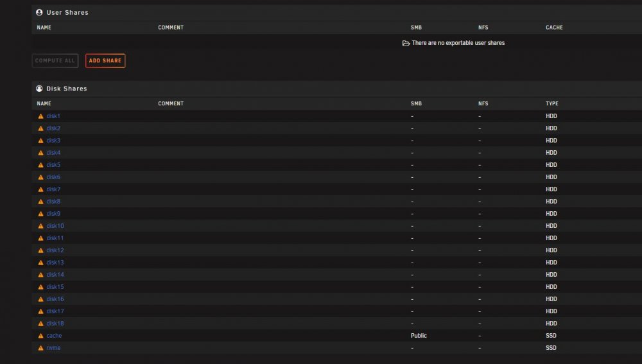Click the Compute All button
This screenshot has width=642, height=364.
55,60
